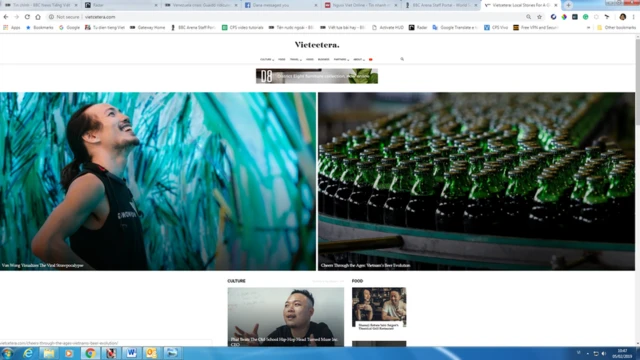Open the Other bookmarks folder

click(616, 27)
